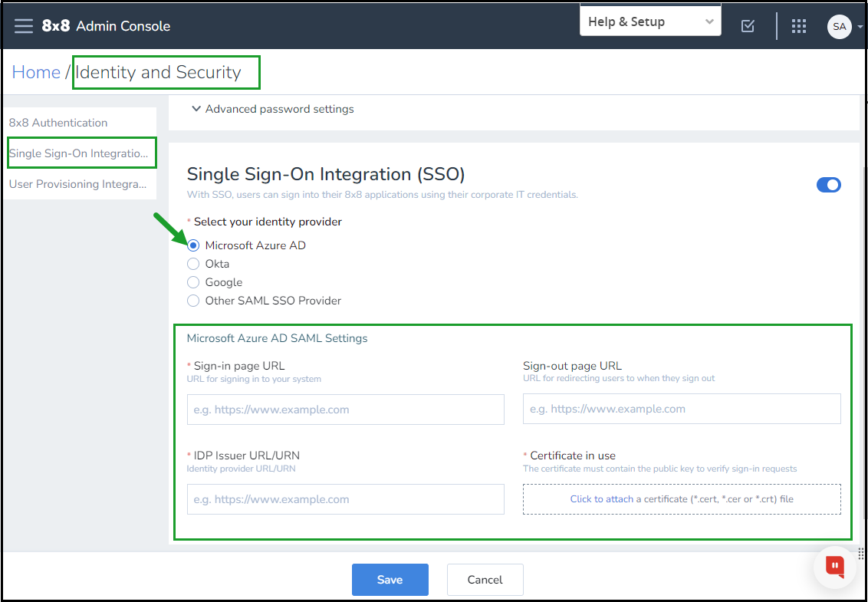Open the checklist tasks icon

click(748, 26)
